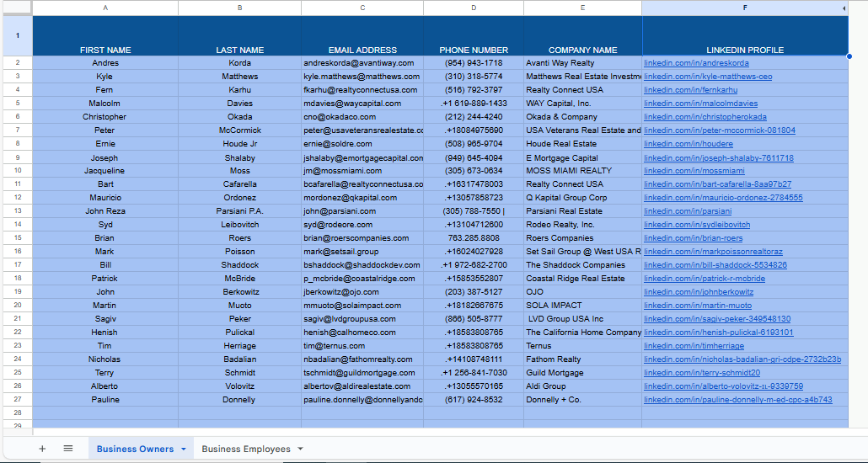The image size is (868, 463).
Task: Open linkedin.com/in/fernkarhu link
Action: point(691,89)
